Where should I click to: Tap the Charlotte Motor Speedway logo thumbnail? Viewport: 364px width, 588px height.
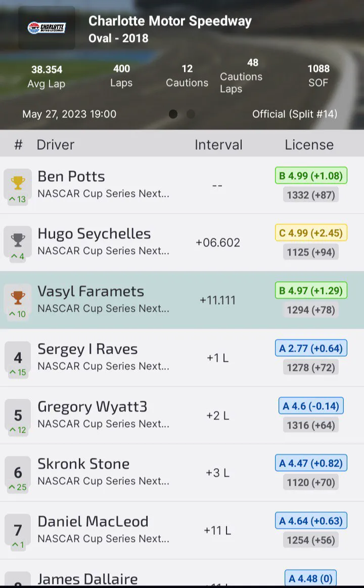(x=47, y=28)
